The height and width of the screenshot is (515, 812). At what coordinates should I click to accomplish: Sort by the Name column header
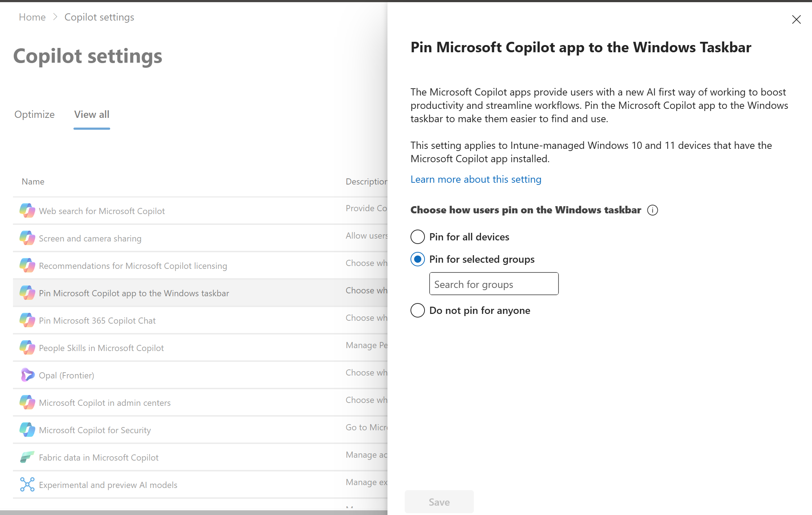pyautogui.click(x=33, y=182)
